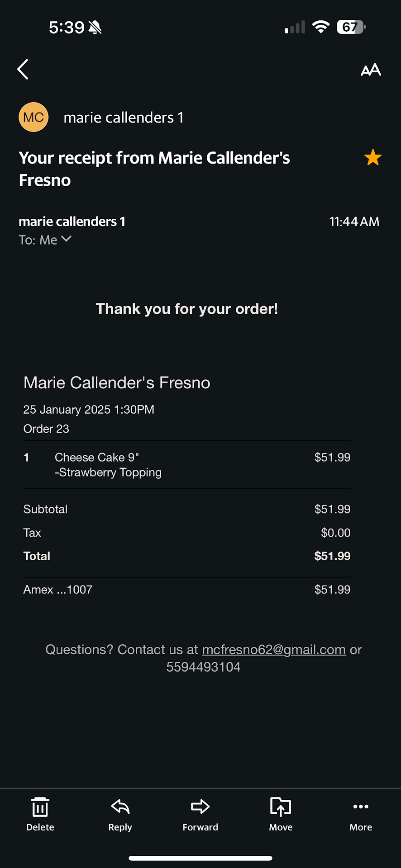This screenshot has width=401, height=868.
Task: Tap the phone number 5594493104
Action: coord(203,667)
